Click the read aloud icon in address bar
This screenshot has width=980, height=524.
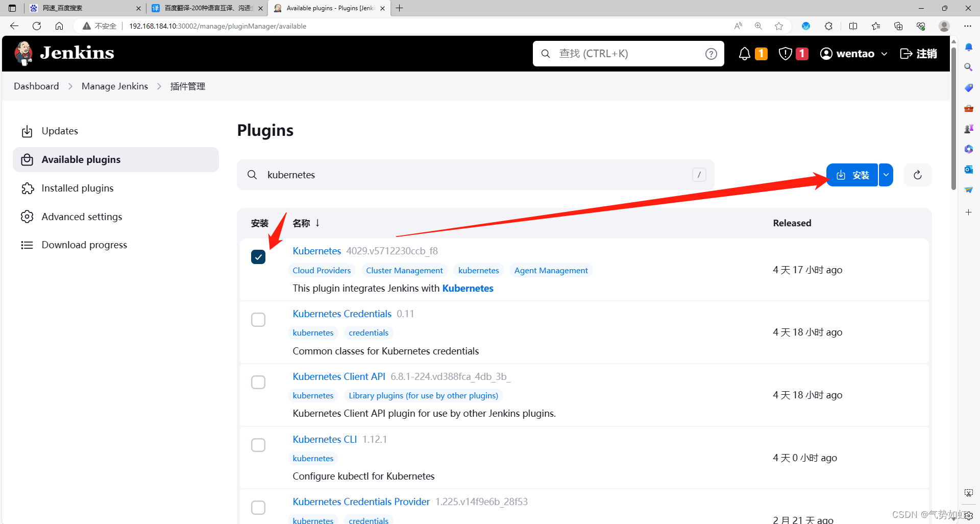(738, 26)
